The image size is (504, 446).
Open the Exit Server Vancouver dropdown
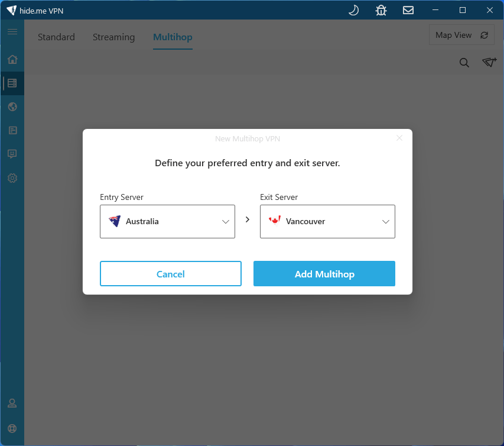pyautogui.click(x=327, y=221)
